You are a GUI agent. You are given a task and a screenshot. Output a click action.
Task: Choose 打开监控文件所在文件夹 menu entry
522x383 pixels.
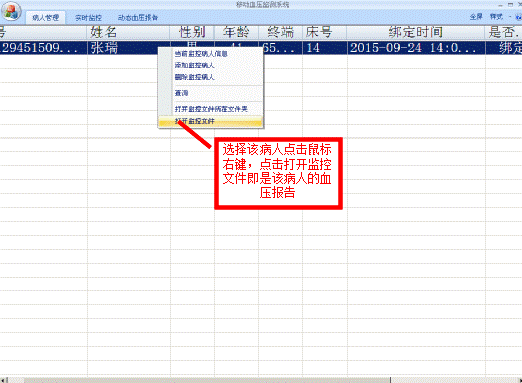[211, 109]
